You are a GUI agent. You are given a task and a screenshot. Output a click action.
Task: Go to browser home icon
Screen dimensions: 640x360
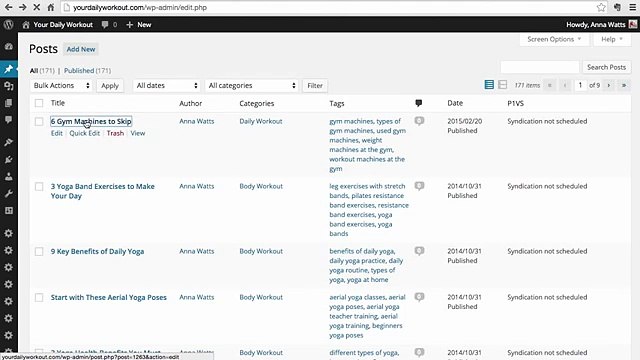pyautogui.click(x=51, y=7)
